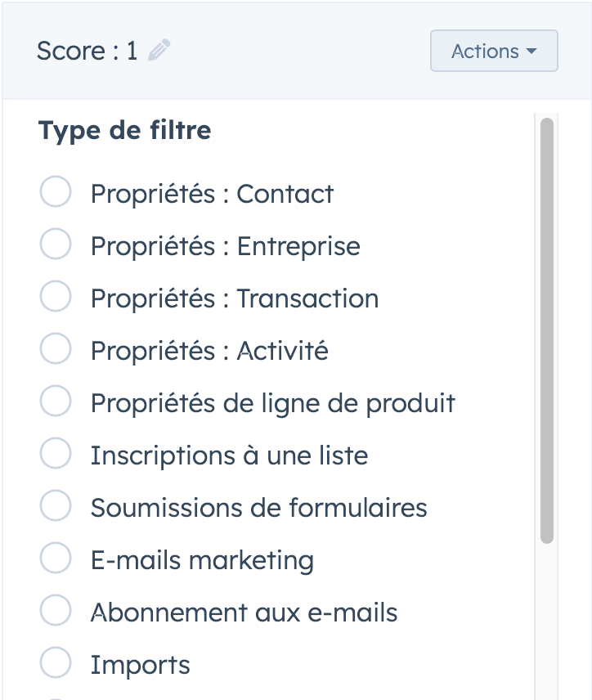This screenshot has height=700, width=592.
Task: Click the Soumissions de formulaires label text
Action: pos(259,508)
